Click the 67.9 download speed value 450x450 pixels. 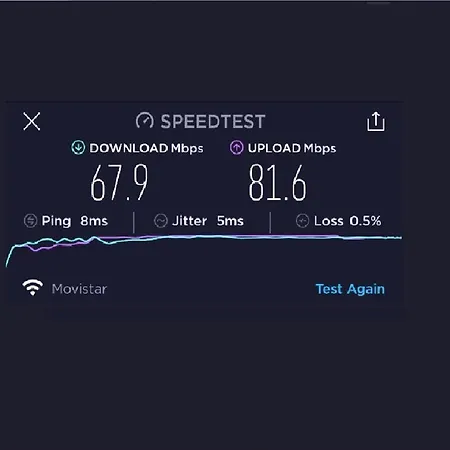coord(119,183)
